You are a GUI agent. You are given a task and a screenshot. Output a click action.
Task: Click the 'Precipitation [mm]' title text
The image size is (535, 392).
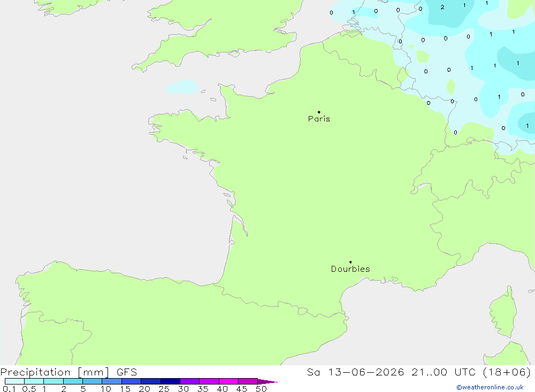pos(55,372)
